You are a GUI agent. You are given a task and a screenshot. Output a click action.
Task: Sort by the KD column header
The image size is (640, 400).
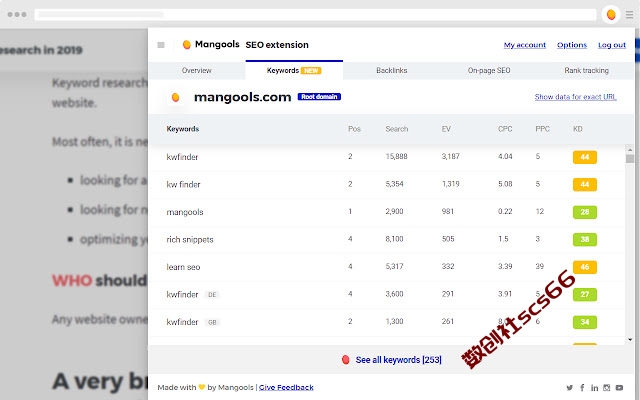pos(578,129)
